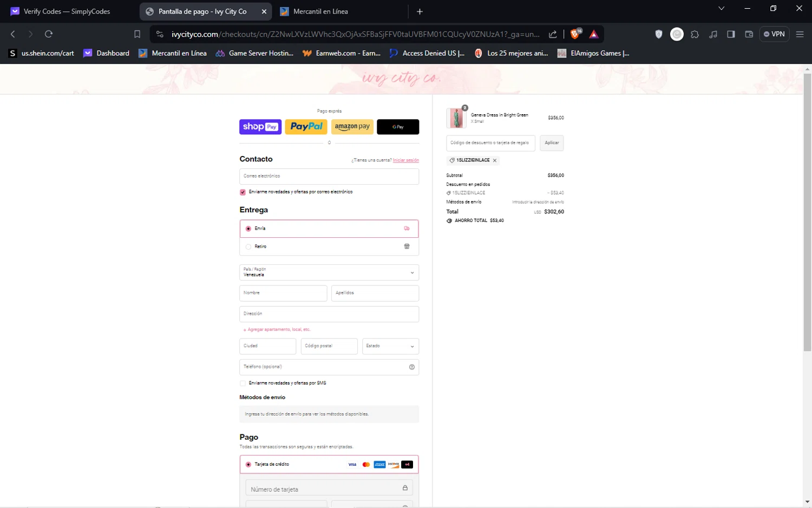Open the Earnweb.com bookmark
The width and height of the screenshot is (812, 508).
coord(342,53)
